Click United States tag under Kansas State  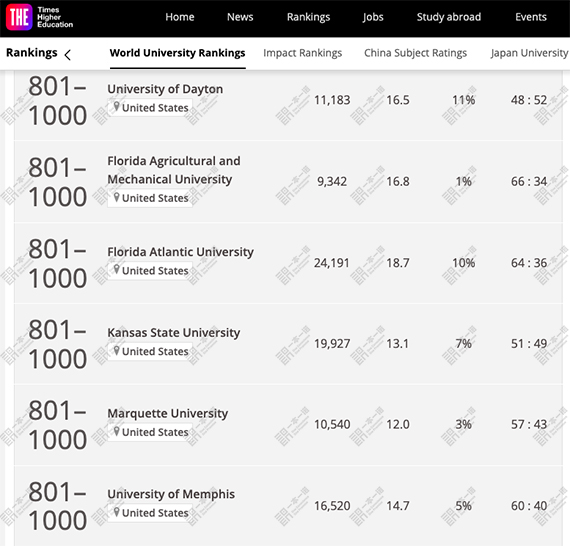point(150,351)
